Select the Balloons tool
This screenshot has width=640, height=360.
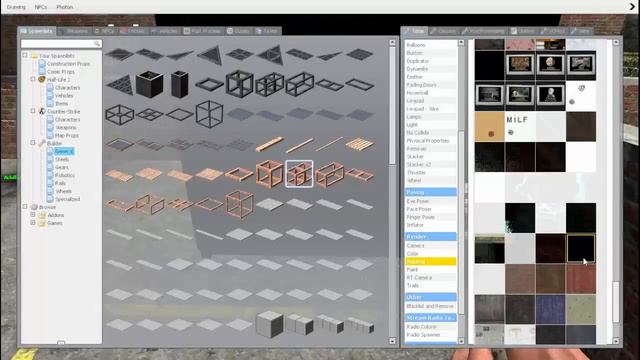pyautogui.click(x=431, y=45)
